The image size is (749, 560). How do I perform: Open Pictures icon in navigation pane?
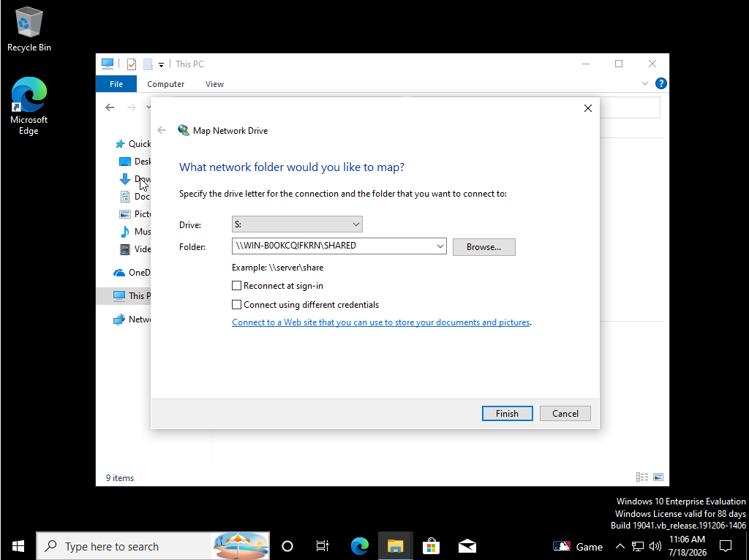124,214
